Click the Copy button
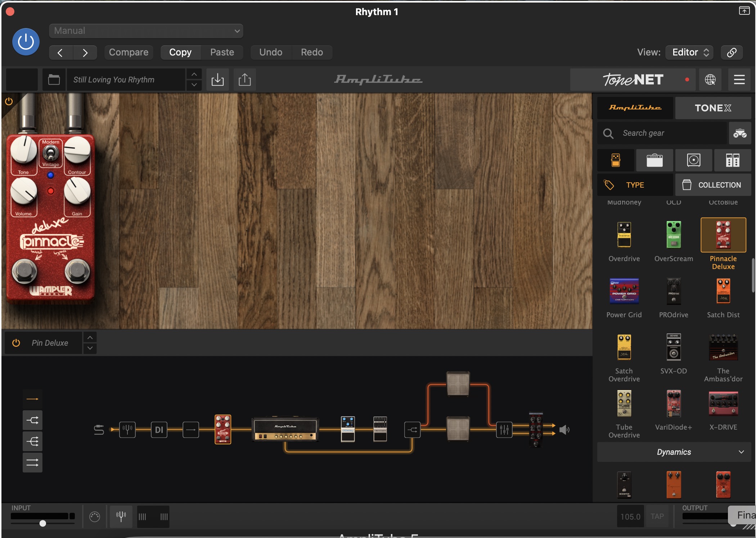This screenshot has width=756, height=538. [x=180, y=53]
